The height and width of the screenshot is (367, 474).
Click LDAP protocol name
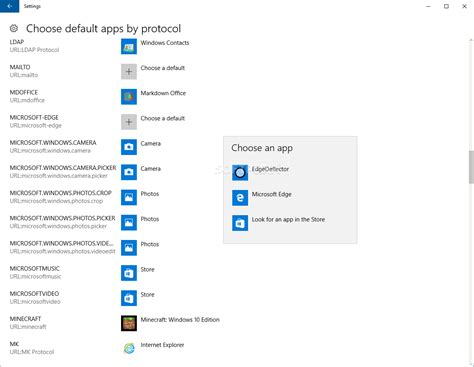click(17, 42)
